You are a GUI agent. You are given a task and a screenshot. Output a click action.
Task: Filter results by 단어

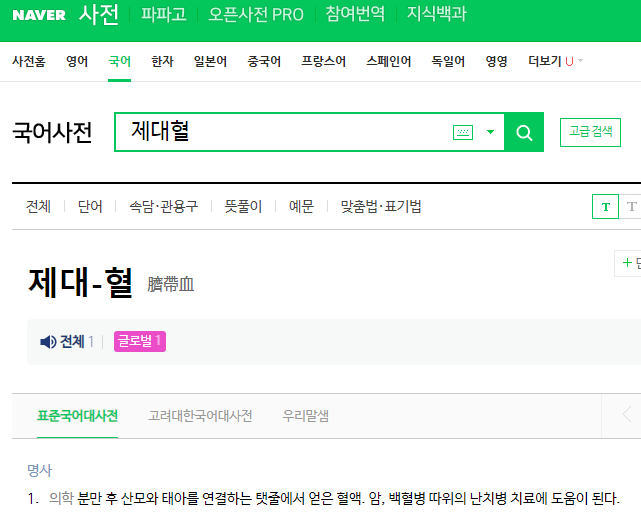coord(90,206)
